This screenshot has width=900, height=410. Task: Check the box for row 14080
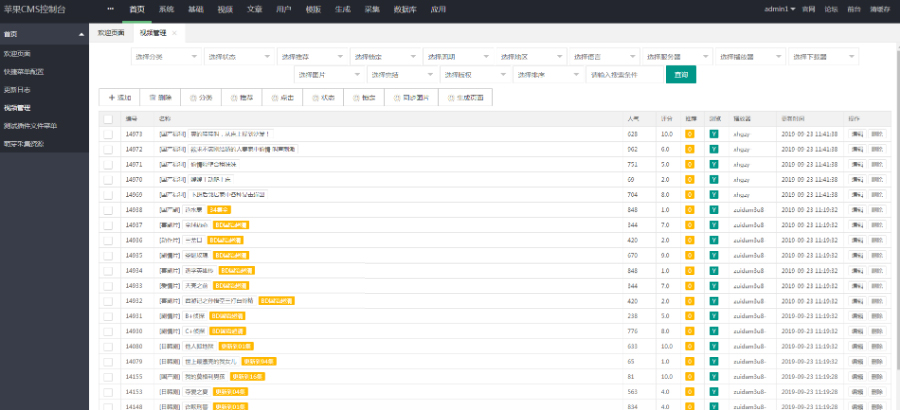click(108, 346)
